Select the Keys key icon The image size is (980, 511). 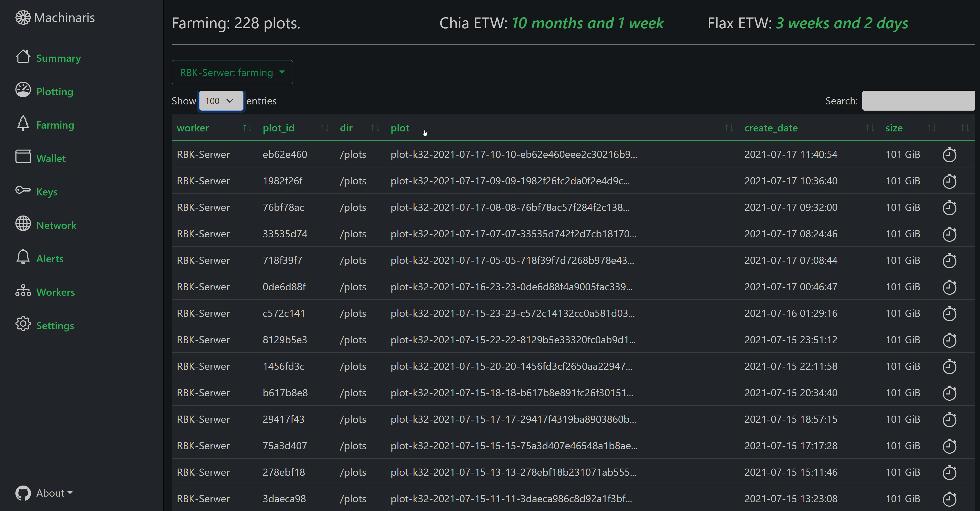[23, 190]
